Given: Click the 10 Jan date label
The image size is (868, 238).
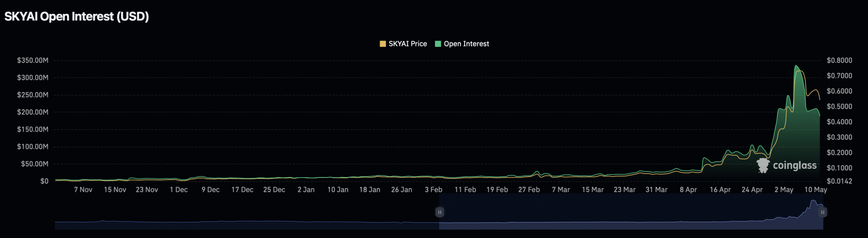Looking at the screenshot, I should [338, 190].
